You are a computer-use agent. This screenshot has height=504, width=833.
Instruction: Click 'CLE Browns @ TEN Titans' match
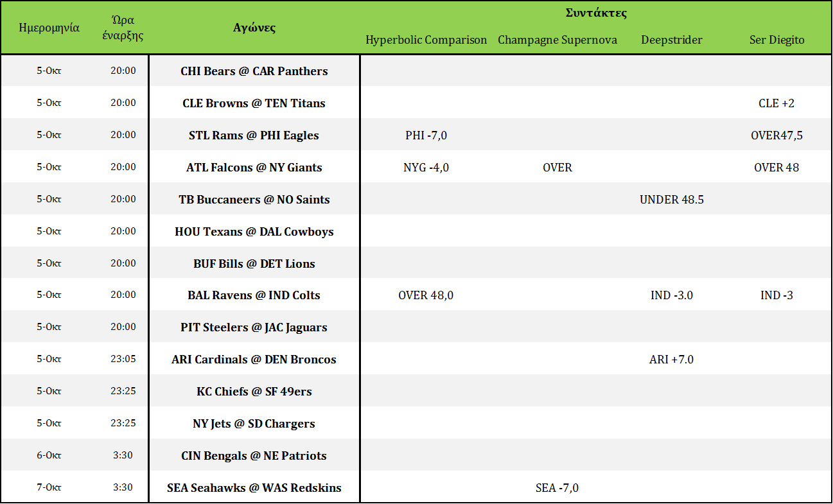coord(254,103)
